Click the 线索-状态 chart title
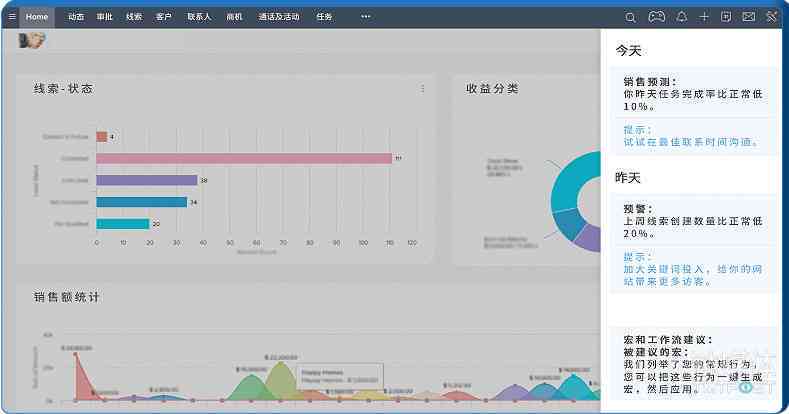Screen dimensions: 789x414 click(x=63, y=89)
